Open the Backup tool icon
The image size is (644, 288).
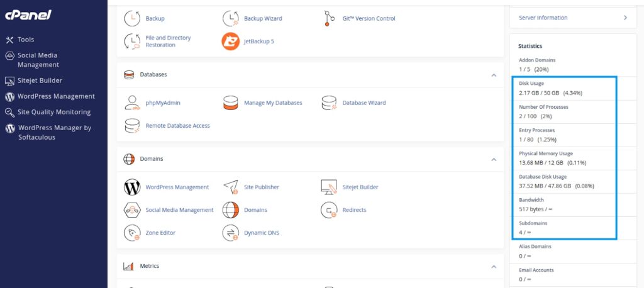click(x=132, y=18)
